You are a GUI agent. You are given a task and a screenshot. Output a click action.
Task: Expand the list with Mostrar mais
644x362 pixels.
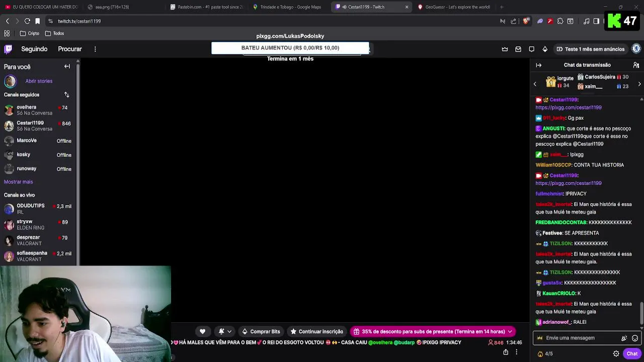[18, 182]
